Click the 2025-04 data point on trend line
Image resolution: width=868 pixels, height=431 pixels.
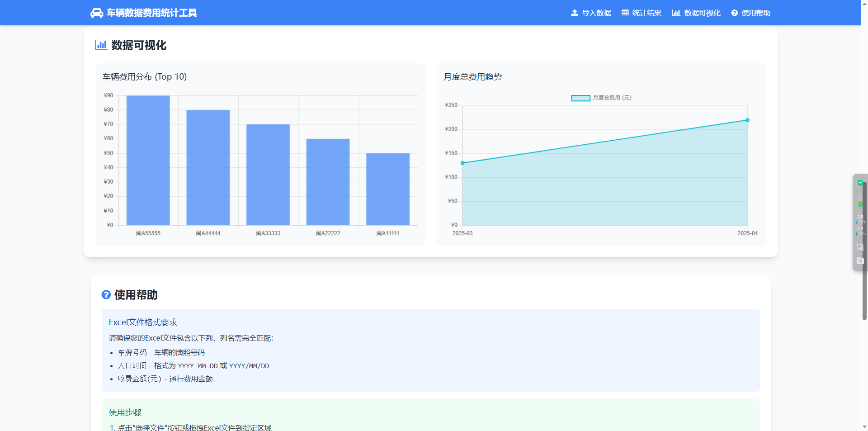point(748,120)
